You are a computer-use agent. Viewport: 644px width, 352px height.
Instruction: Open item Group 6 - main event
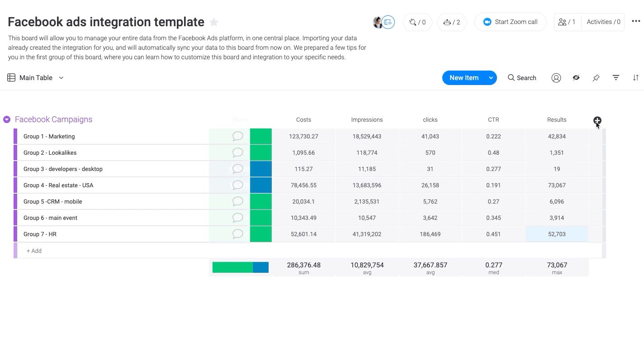pyautogui.click(x=50, y=218)
